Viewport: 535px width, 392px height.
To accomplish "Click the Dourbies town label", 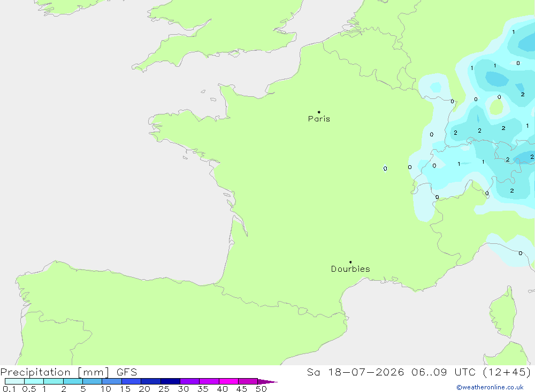I will coord(350,269).
